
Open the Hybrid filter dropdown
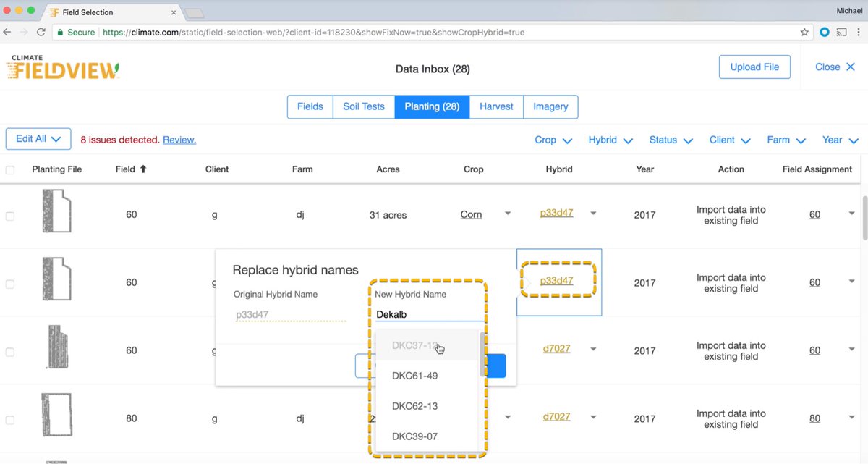(x=610, y=140)
